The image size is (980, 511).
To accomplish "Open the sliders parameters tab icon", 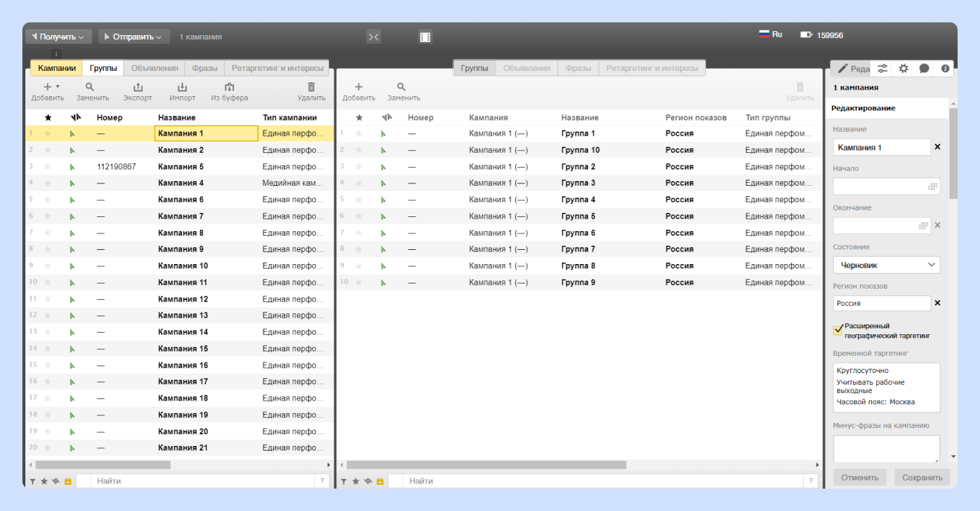I will tap(882, 69).
